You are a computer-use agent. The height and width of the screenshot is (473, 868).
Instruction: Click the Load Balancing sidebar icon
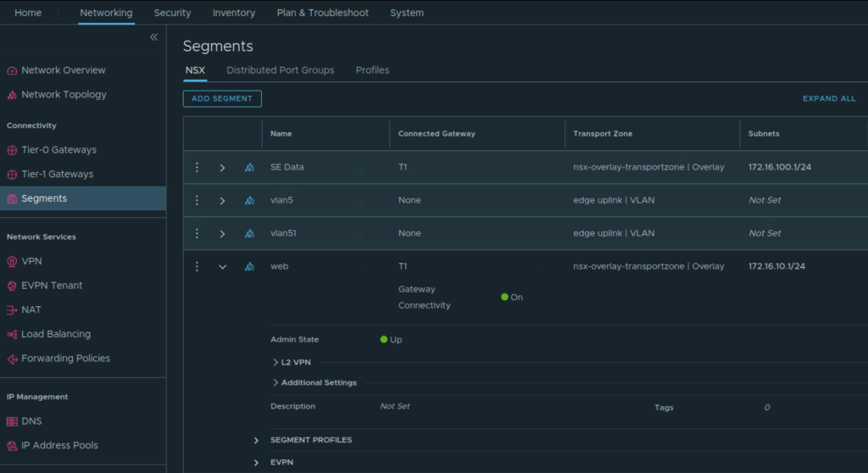pyautogui.click(x=12, y=335)
